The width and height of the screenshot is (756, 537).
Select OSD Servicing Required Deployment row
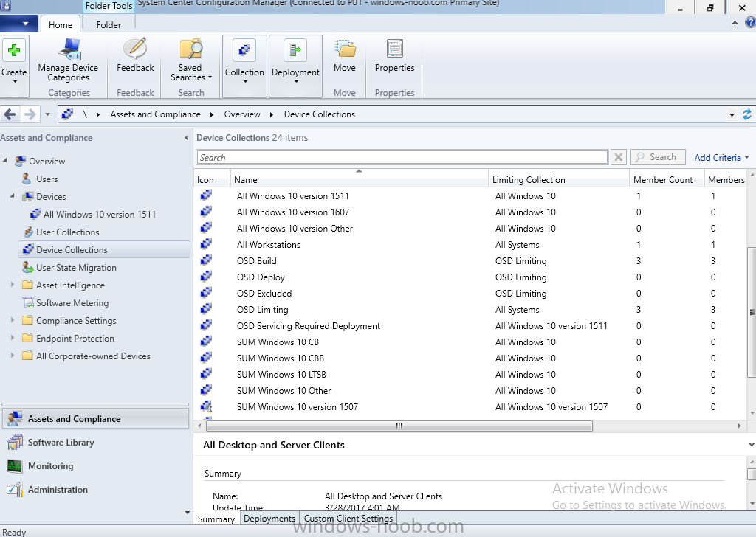click(470, 325)
